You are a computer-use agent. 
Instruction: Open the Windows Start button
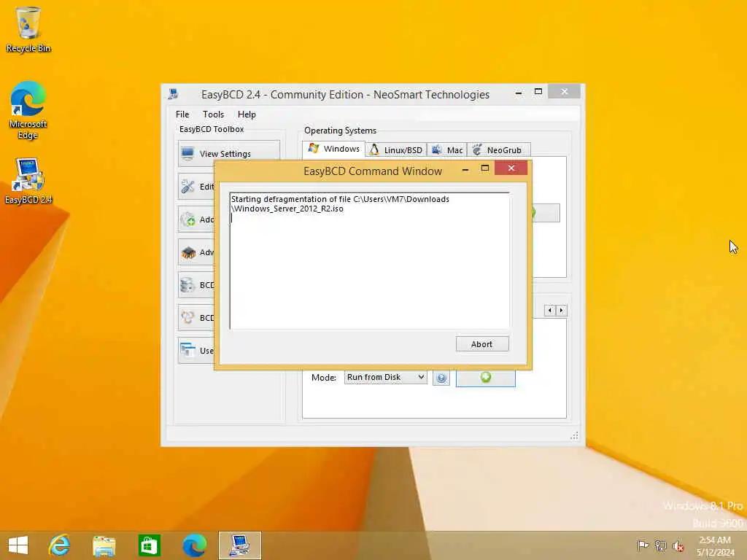18,545
